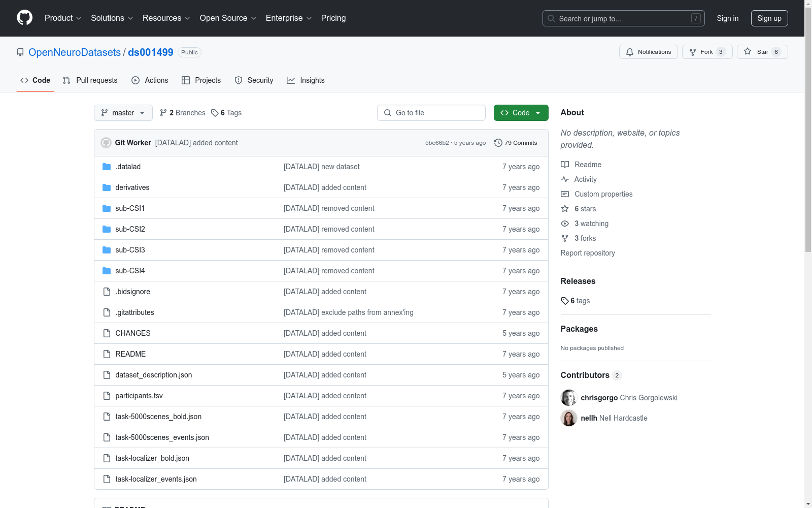The width and height of the screenshot is (812, 508).
Task: Click the Custom properties icon
Action: point(565,194)
